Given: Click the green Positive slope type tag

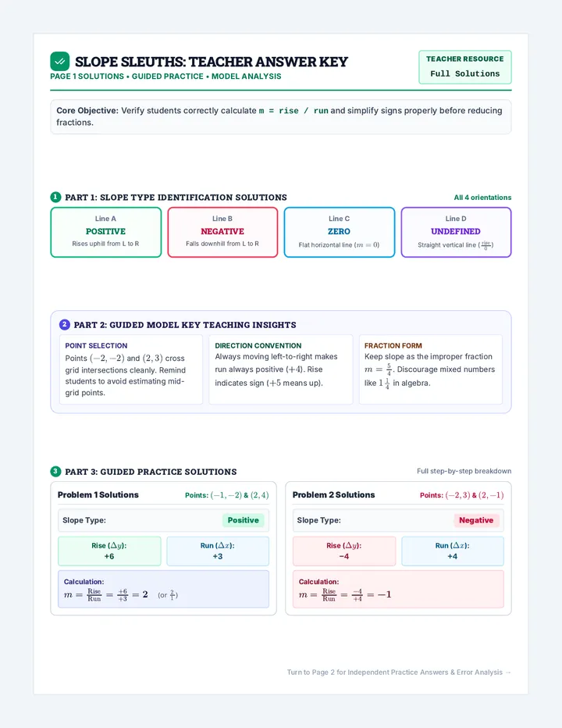Looking at the screenshot, I should tap(244, 520).
